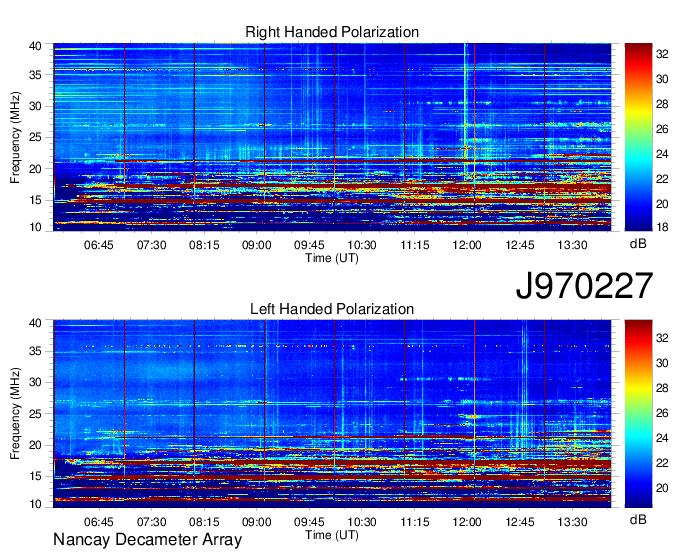Click "09:45" tick on right-handed plot time axis
The image size is (680, 552).
pyautogui.click(x=309, y=245)
